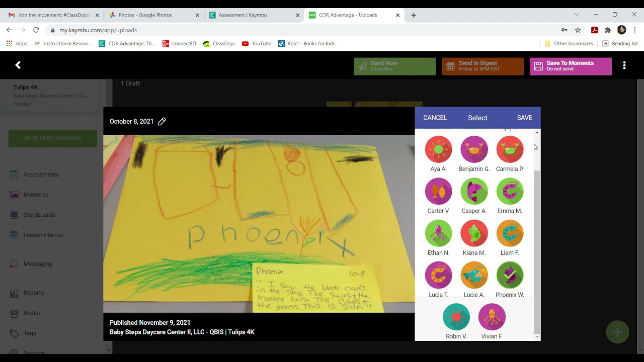The width and height of the screenshot is (644, 362).
Task: Click Save To Moments button
Action: click(x=571, y=66)
